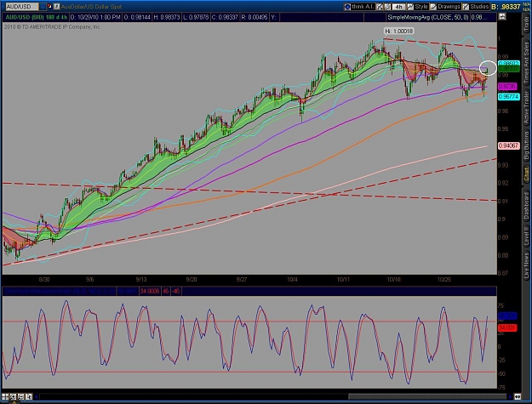This screenshot has width=532, height=404.
Task: Click the chart line icon on Style button
Action: click(410, 7)
